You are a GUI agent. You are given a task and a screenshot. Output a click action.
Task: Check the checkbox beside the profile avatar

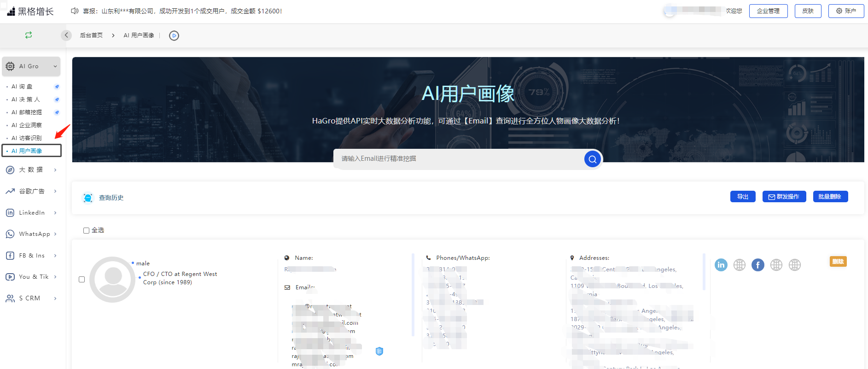82,279
